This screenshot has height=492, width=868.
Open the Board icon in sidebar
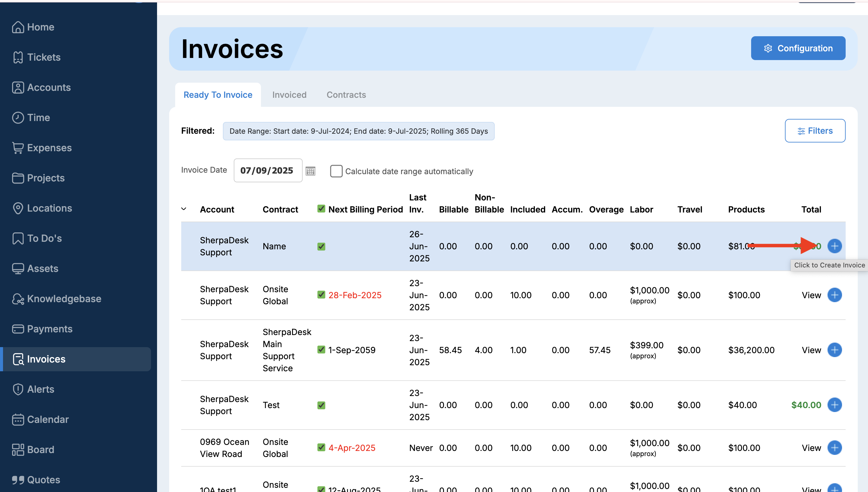[x=18, y=449]
